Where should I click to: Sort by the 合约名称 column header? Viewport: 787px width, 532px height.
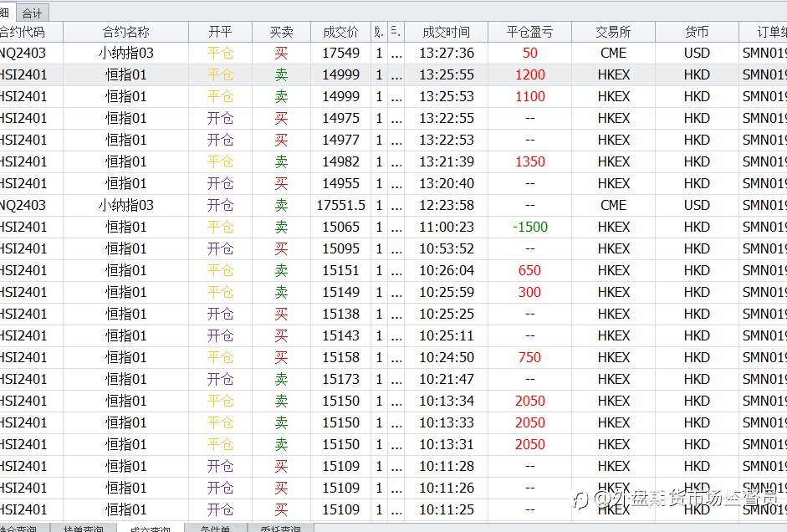pos(126,32)
